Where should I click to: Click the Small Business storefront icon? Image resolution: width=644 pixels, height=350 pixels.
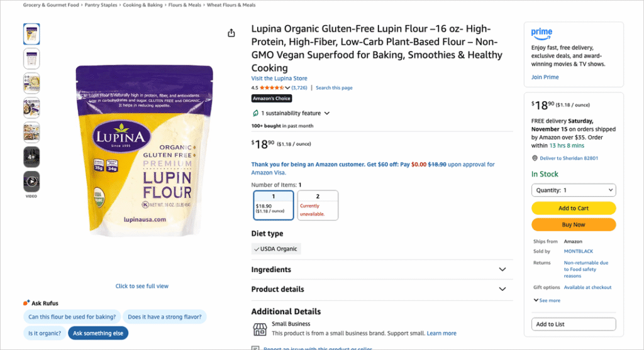[260, 329]
